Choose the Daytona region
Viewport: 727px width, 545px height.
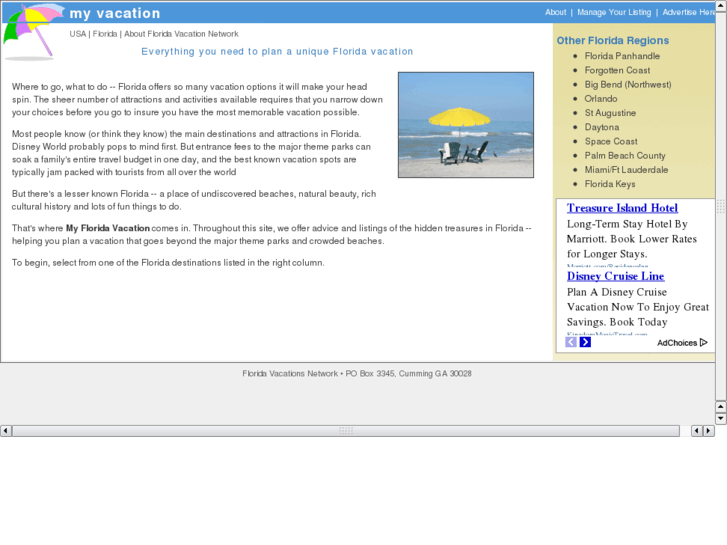click(x=602, y=127)
